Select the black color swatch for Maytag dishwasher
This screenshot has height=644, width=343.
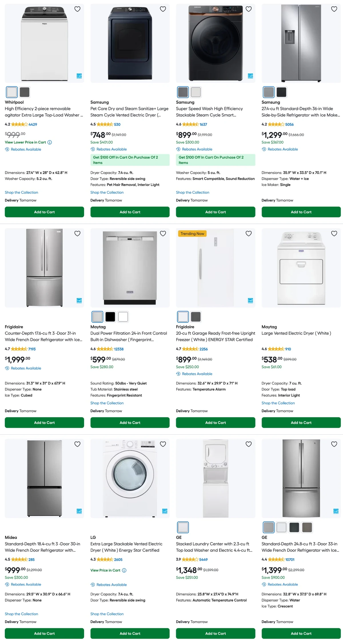click(110, 317)
